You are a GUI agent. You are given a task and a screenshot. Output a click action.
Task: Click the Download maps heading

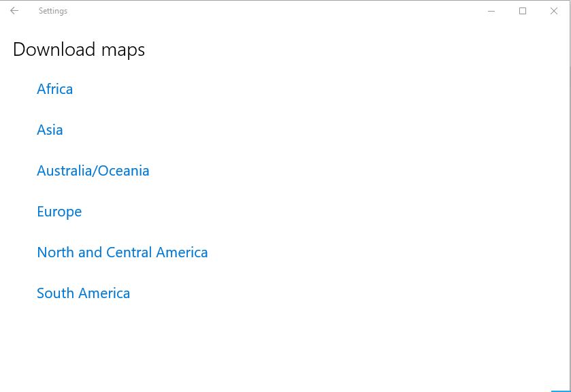(x=78, y=49)
